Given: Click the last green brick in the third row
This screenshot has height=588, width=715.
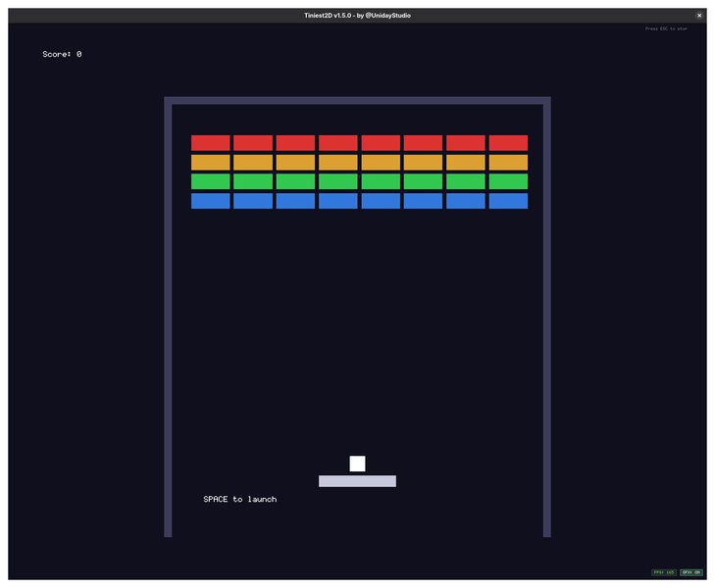Looking at the screenshot, I should click(x=508, y=181).
